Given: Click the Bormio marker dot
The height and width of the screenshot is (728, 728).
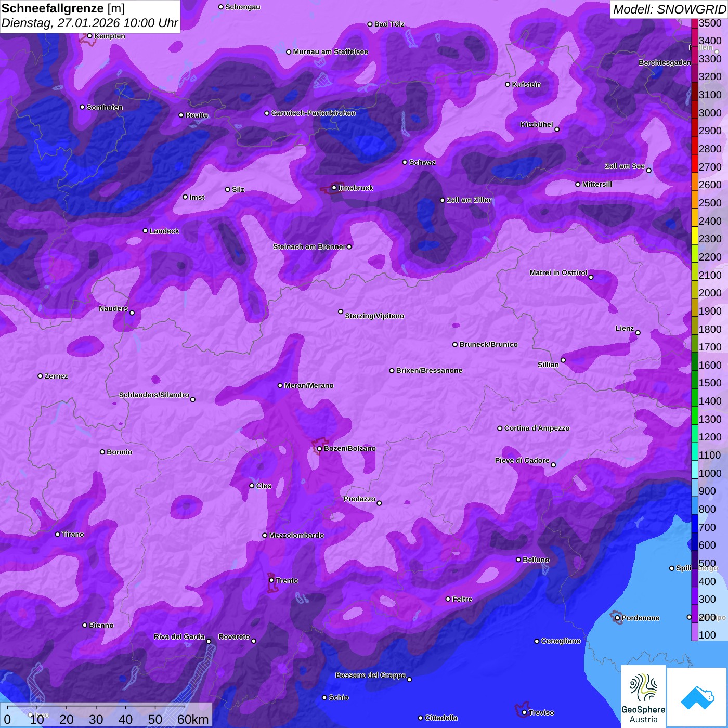Looking at the screenshot, I should (102, 452).
